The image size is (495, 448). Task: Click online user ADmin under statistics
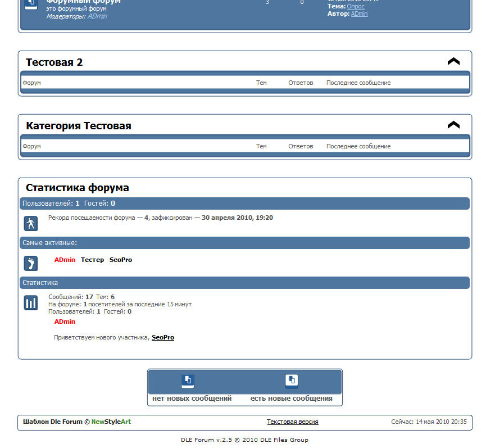click(65, 322)
